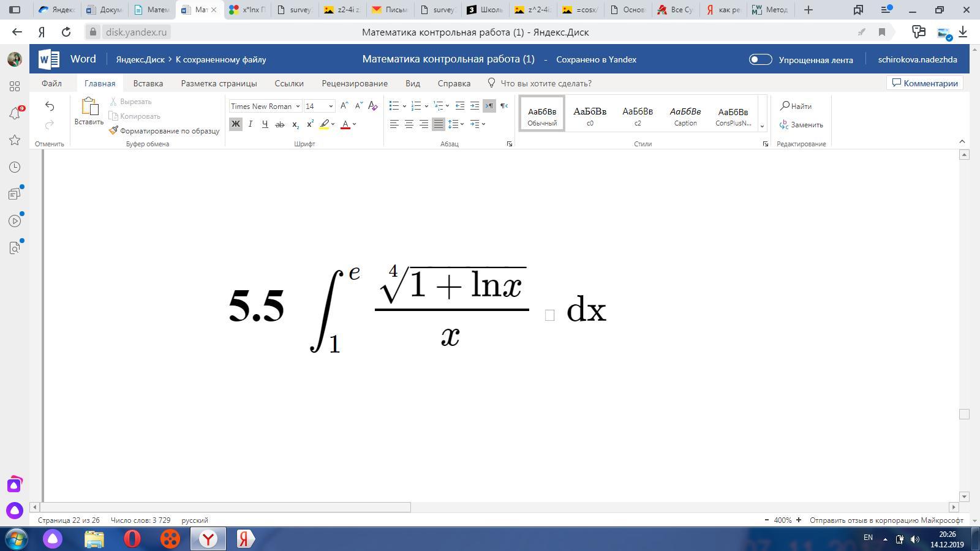Switch to the View (Вид) tab
The image size is (980, 551).
coord(413,83)
